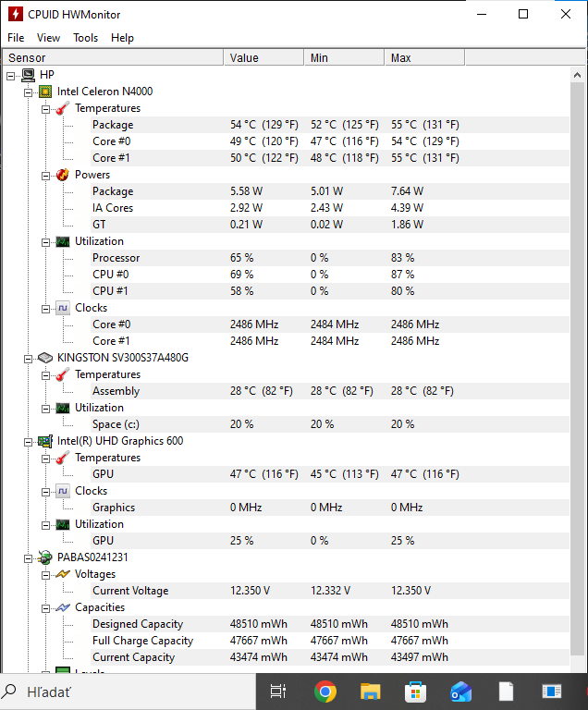Click the Intel UHD Graphics 600 icon
Viewport: 588px width, 710px height.
(44, 441)
